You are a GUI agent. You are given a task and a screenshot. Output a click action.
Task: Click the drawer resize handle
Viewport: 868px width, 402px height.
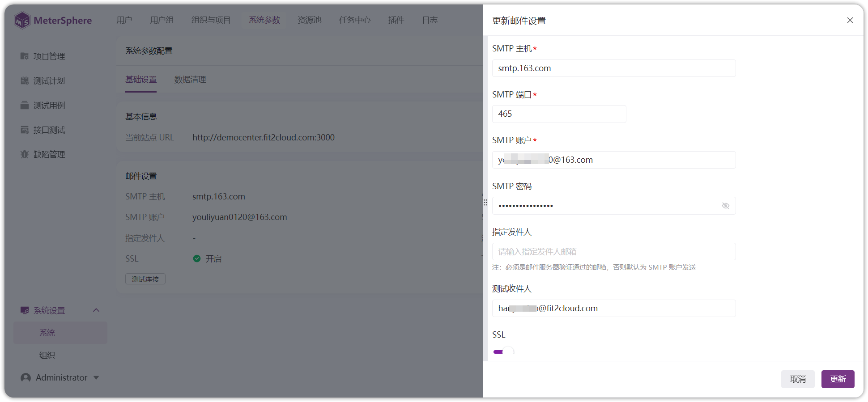(x=485, y=202)
